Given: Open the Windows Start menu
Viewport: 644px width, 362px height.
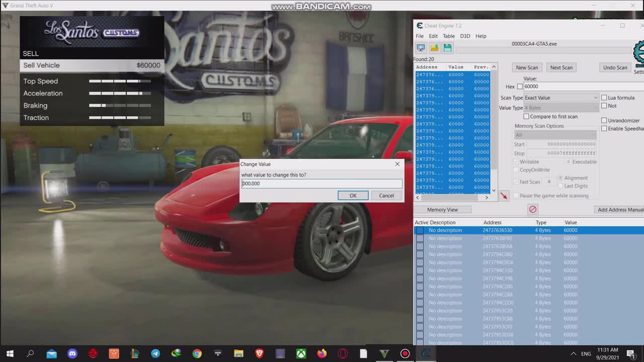Looking at the screenshot, I should pyautogui.click(x=10, y=353).
